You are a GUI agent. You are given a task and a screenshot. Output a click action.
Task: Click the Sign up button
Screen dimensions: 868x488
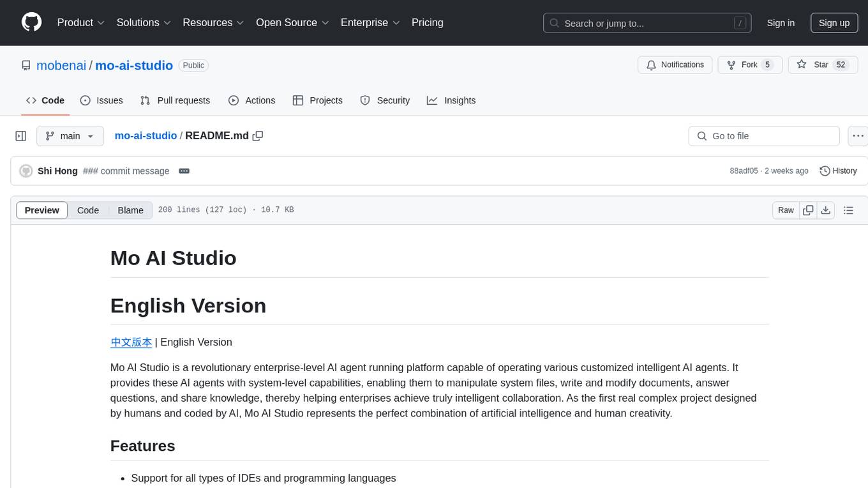tap(834, 23)
